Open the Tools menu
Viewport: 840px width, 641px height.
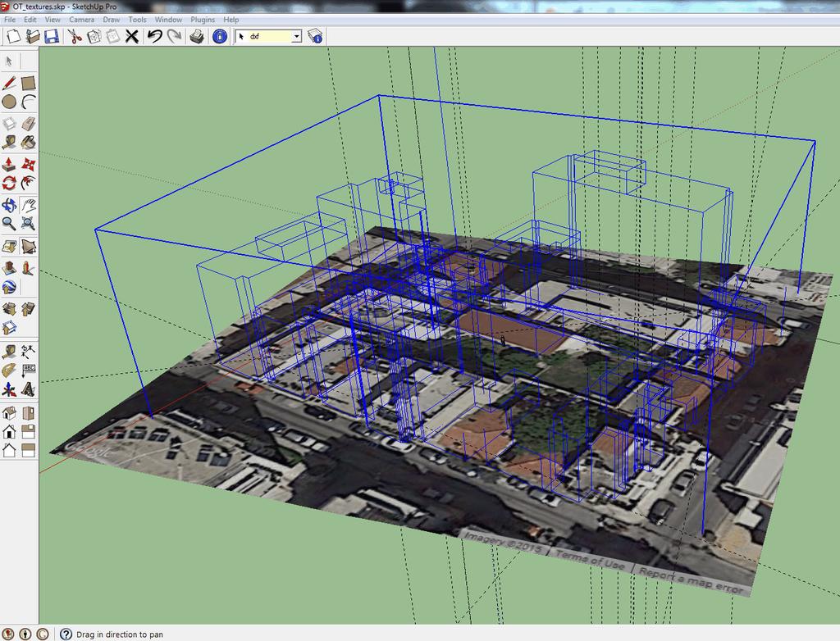(x=137, y=20)
